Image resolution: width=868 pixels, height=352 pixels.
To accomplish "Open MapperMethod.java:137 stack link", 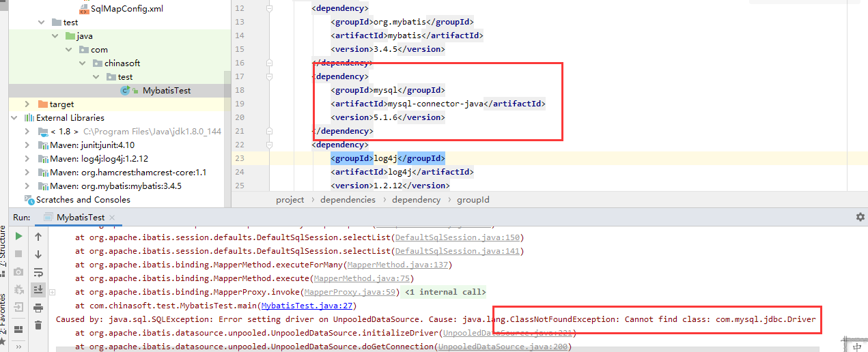I will tap(399, 265).
